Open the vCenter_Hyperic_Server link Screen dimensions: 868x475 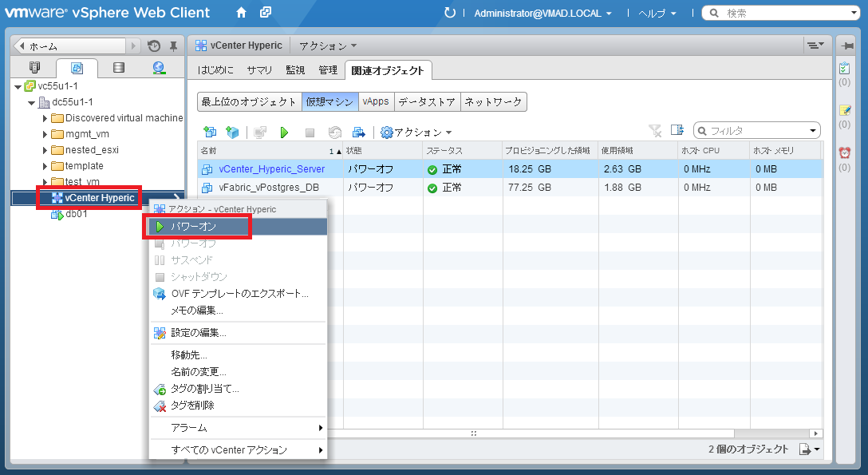272,169
